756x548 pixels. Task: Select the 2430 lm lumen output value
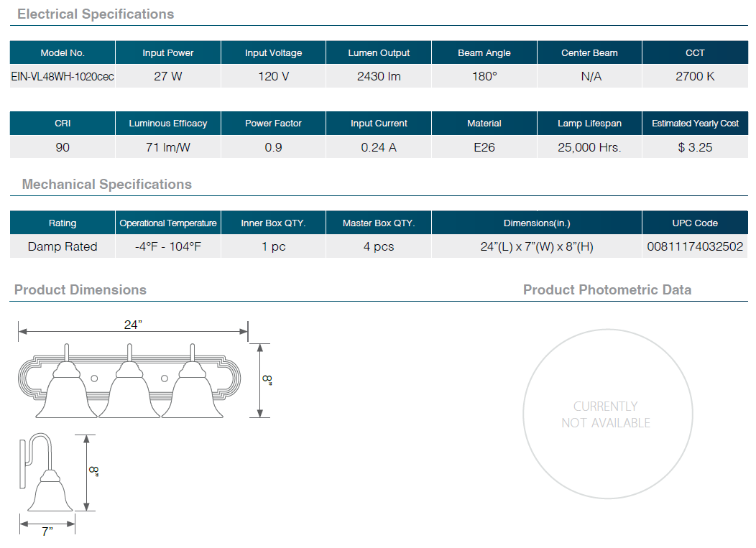(x=379, y=76)
